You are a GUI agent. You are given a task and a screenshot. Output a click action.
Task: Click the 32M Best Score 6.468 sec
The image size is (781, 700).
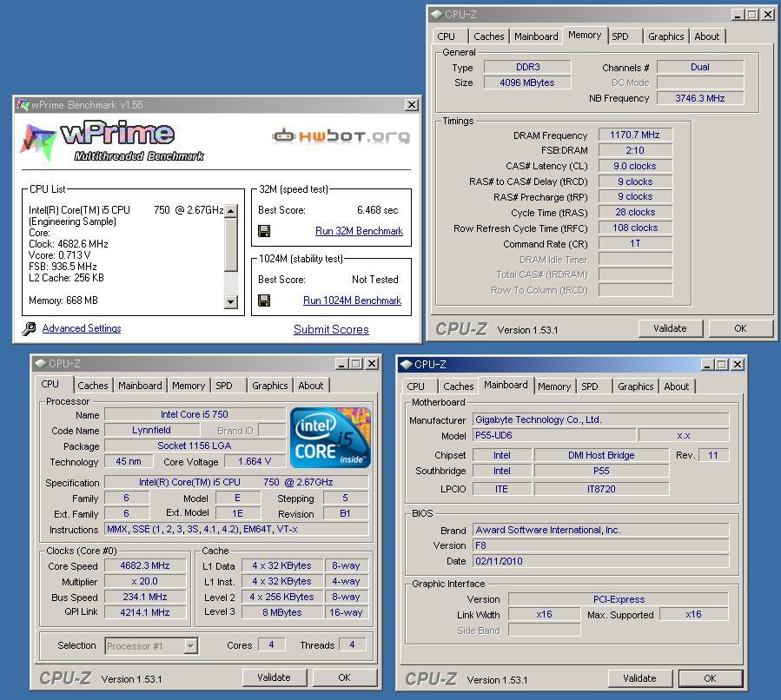click(x=378, y=210)
